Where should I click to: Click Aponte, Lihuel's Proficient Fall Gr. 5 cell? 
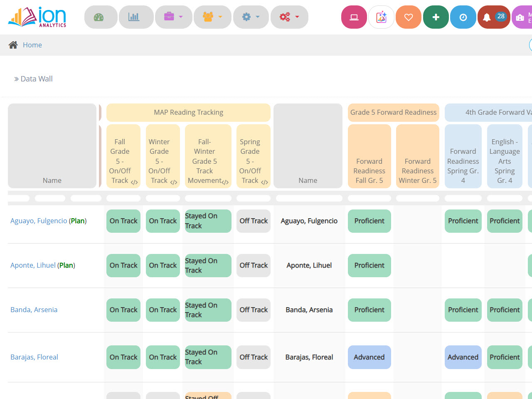click(x=369, y=265)
